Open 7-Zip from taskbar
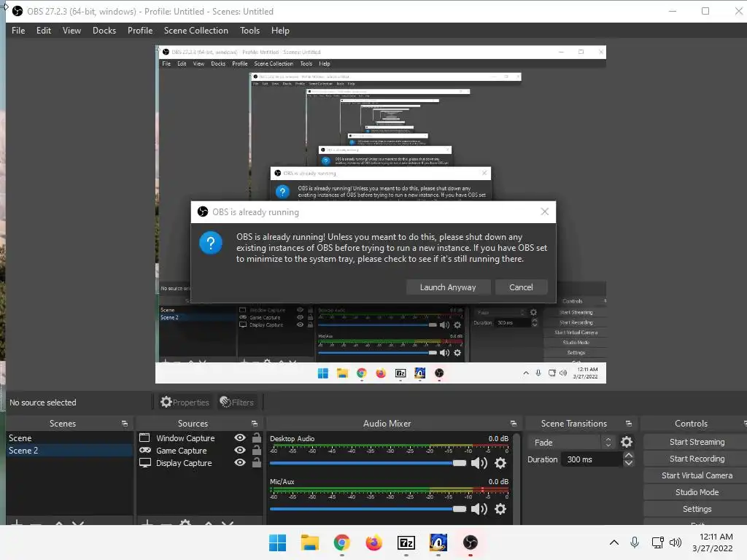Screen dimensions: 747x560 [x=406, y=542]
